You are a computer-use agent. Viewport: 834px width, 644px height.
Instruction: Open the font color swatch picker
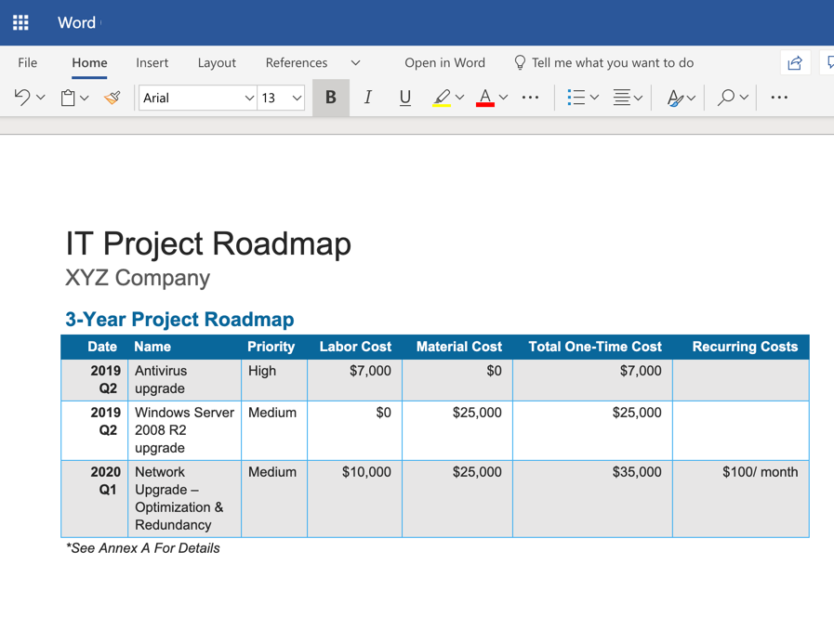coord(504,97)
